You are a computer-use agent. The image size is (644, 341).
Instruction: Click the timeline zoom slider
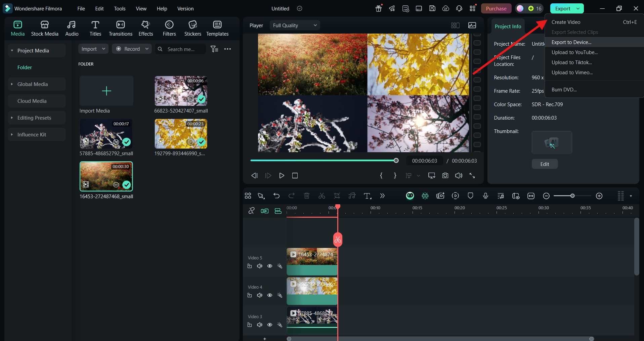(572, 196)
